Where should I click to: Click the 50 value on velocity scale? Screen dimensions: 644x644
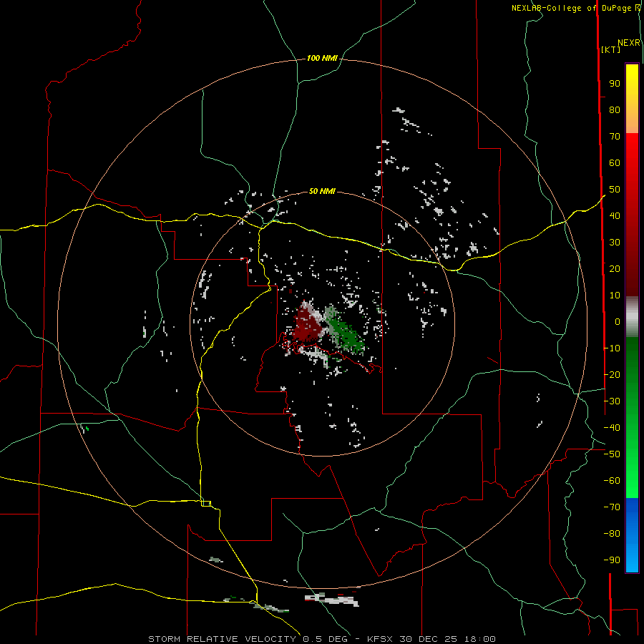[x=615, y=190]
